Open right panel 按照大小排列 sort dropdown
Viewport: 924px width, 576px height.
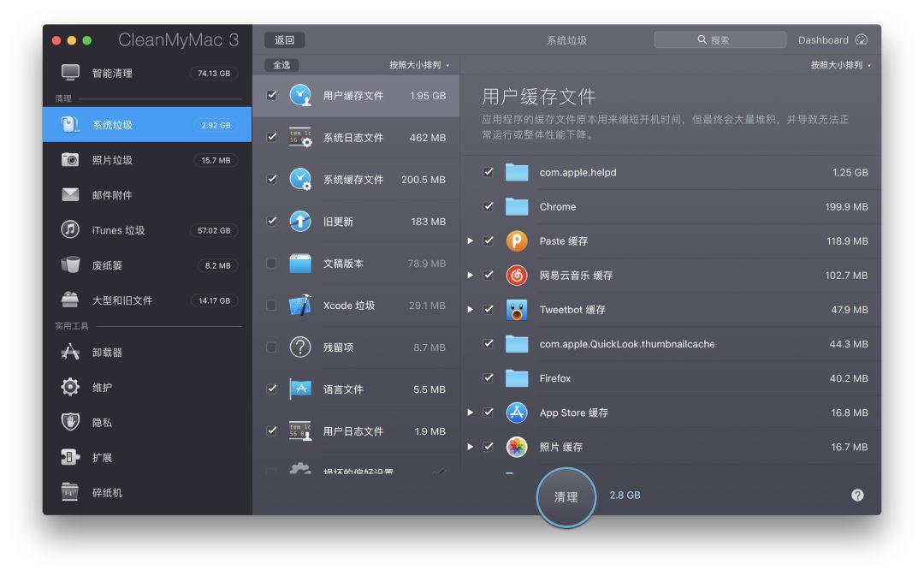841,65
